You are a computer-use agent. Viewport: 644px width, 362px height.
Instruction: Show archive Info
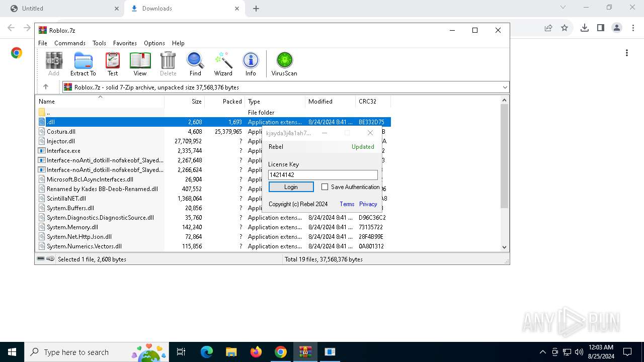251,64
